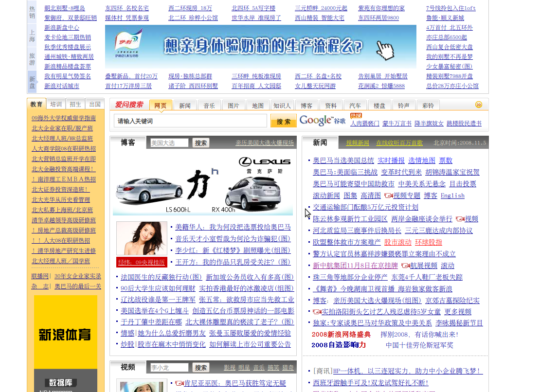
Task: Open 7号线拎包入住loft link
Action: point(451,8)
